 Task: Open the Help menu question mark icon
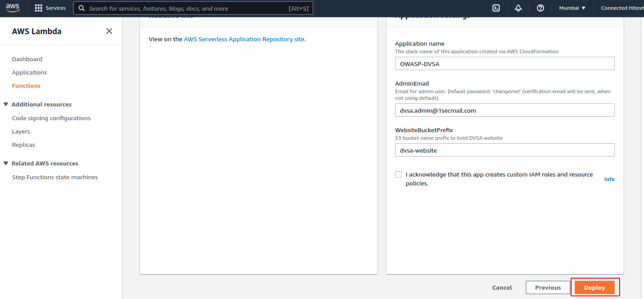[x=540, y=8]
